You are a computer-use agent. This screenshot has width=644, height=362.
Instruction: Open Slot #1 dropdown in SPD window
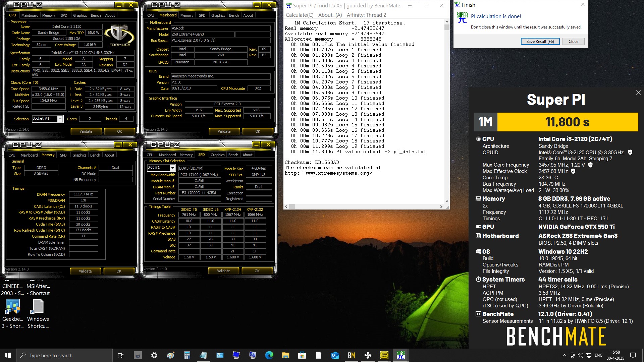click(172, 168)
